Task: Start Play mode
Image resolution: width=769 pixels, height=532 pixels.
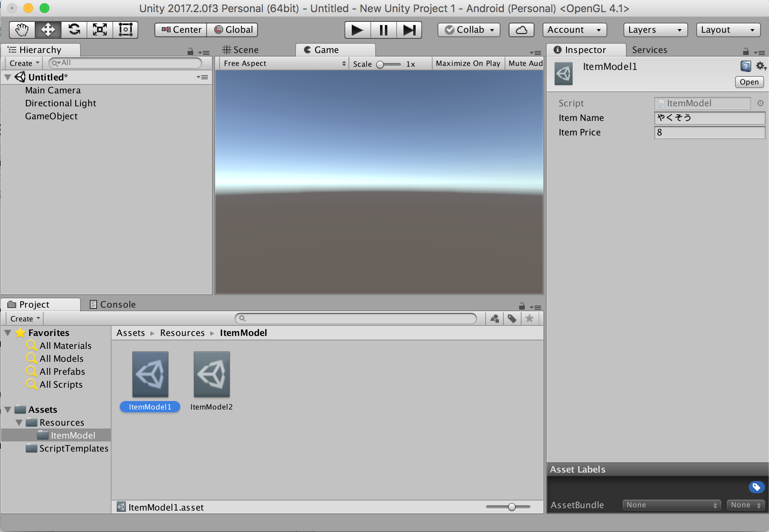Action: [357, 30]
